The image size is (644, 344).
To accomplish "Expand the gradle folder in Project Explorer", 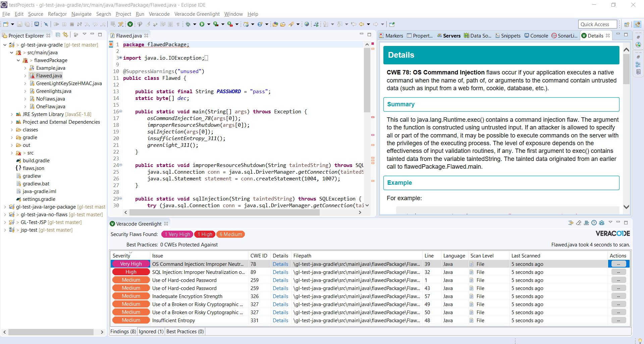I will point(12,137).
